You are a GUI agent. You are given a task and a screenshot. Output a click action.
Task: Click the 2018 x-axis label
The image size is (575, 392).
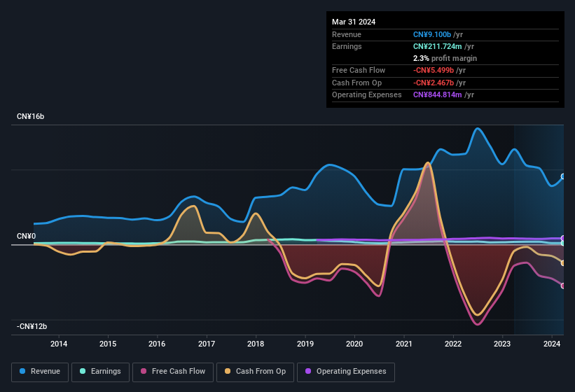click(256, 344)
